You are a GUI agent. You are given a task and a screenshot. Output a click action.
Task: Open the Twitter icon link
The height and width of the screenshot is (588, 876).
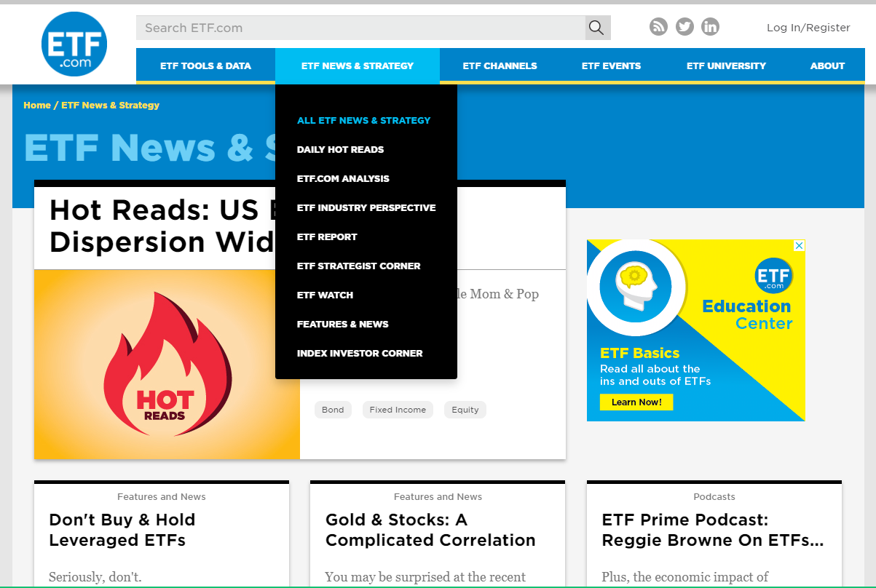tap(684, 27)
